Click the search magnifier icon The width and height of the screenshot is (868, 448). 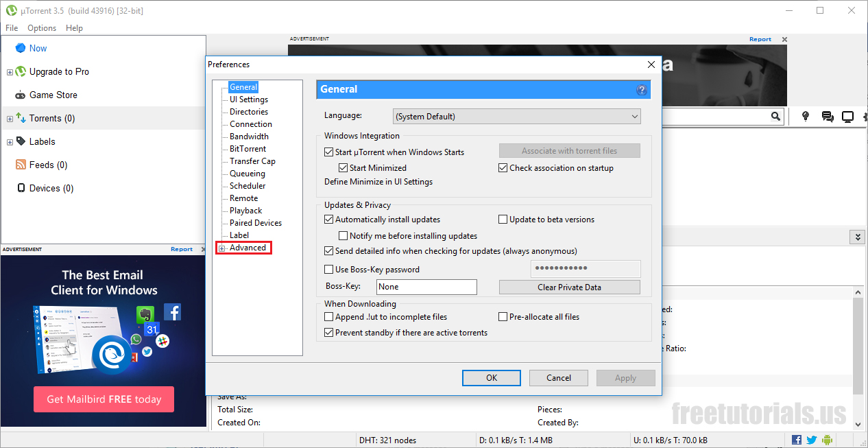pyautogui.click(x=775, y=117)
